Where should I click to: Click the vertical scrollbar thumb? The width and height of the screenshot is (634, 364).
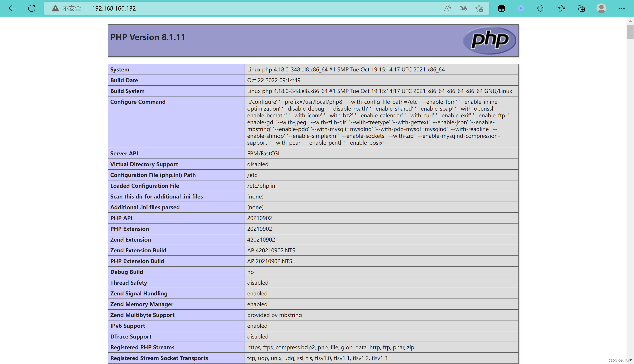pos(630,31)
